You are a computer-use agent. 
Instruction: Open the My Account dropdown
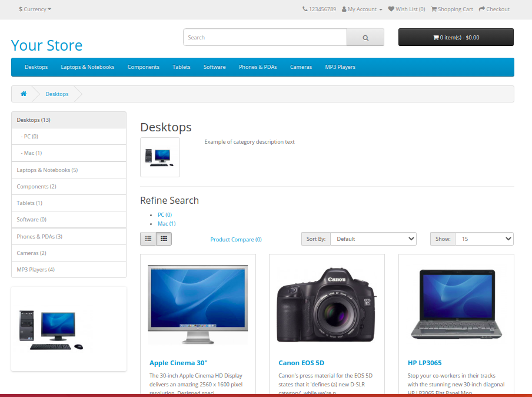(362, 9)
